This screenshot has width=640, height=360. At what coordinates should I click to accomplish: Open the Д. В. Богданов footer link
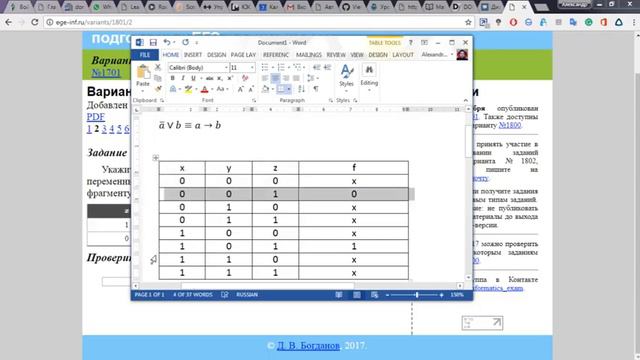point(308,346)
